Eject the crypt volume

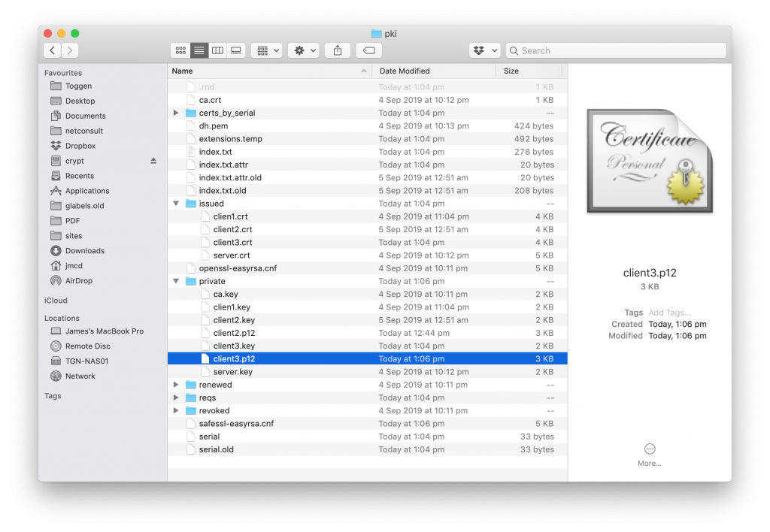pos(153,161)
